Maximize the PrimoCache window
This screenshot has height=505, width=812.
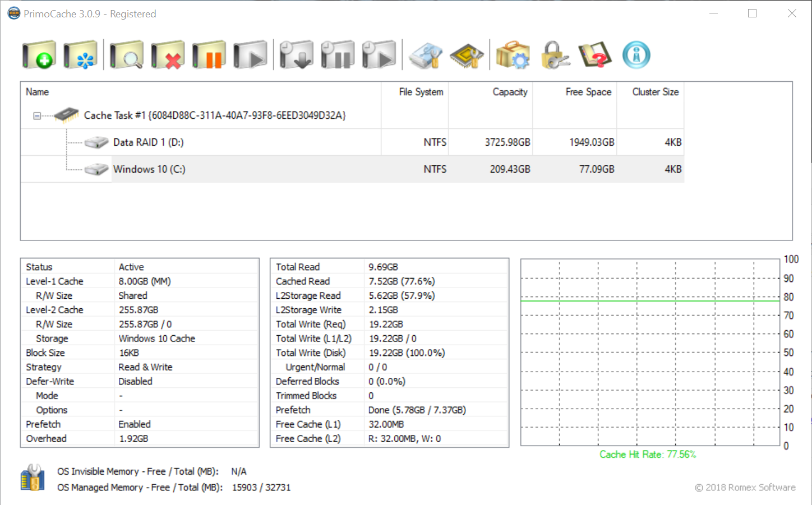(753, 13)
